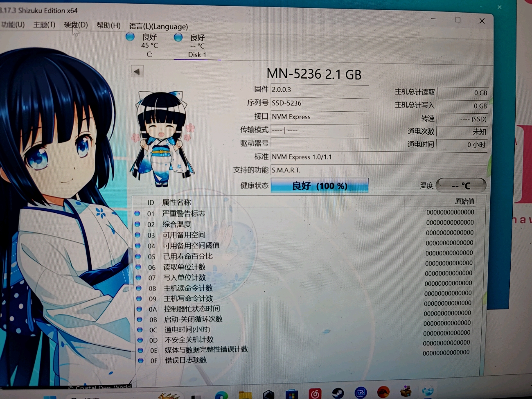Click the 传输模式 field
Image resolution: width=532 pixels, height=399 pixels.
click(320, 130)
